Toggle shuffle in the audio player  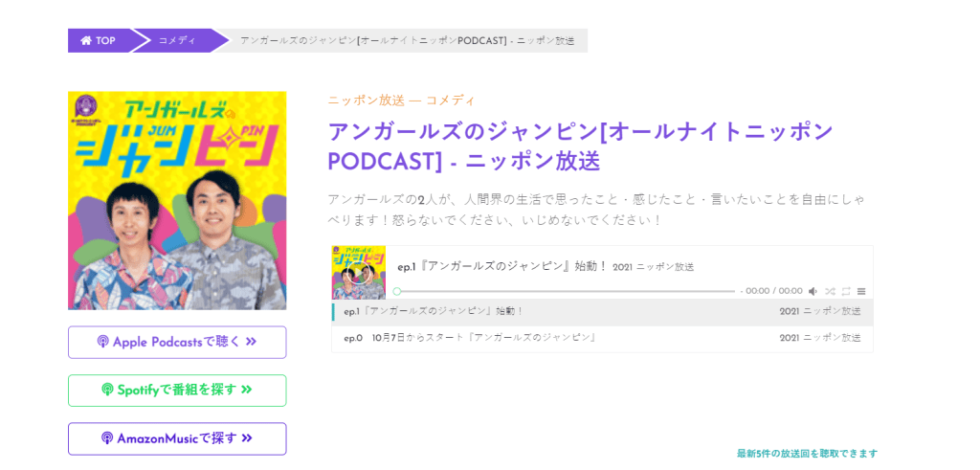pyautogui.click(x=829, y=291)
